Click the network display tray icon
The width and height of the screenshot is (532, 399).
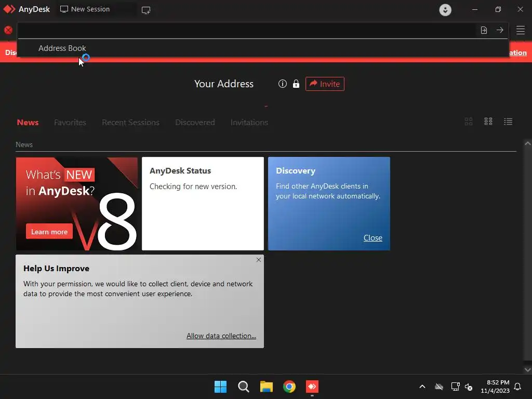tap(455, 387)
